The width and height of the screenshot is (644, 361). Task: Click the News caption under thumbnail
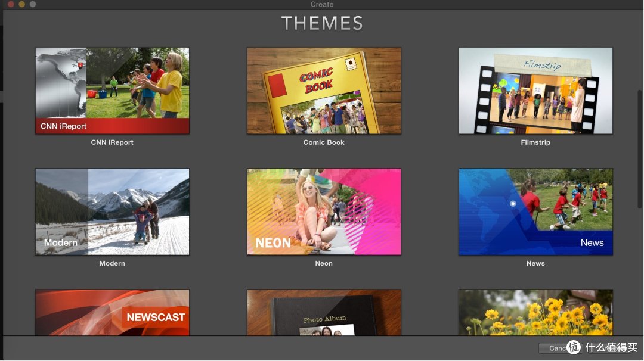coord(535,263)
